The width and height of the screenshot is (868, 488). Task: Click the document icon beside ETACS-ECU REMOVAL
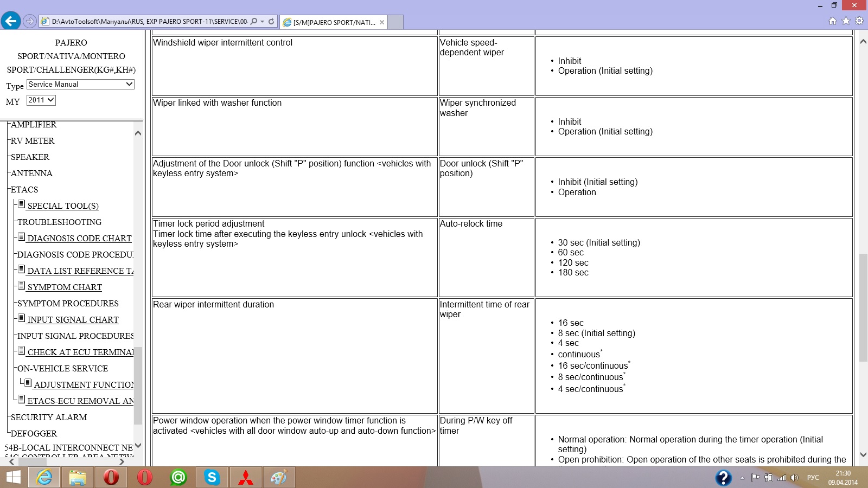pos(21,400)
